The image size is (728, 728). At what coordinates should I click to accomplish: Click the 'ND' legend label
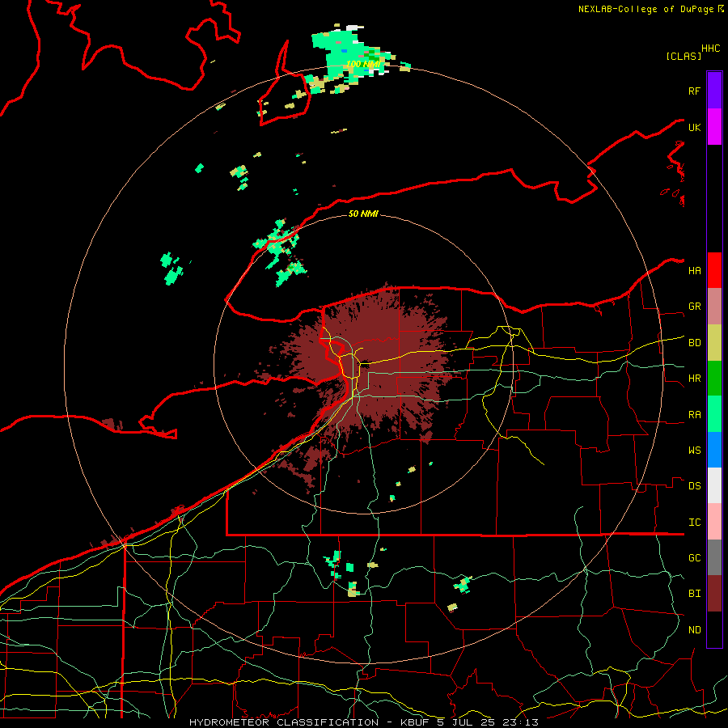point(694,630)
